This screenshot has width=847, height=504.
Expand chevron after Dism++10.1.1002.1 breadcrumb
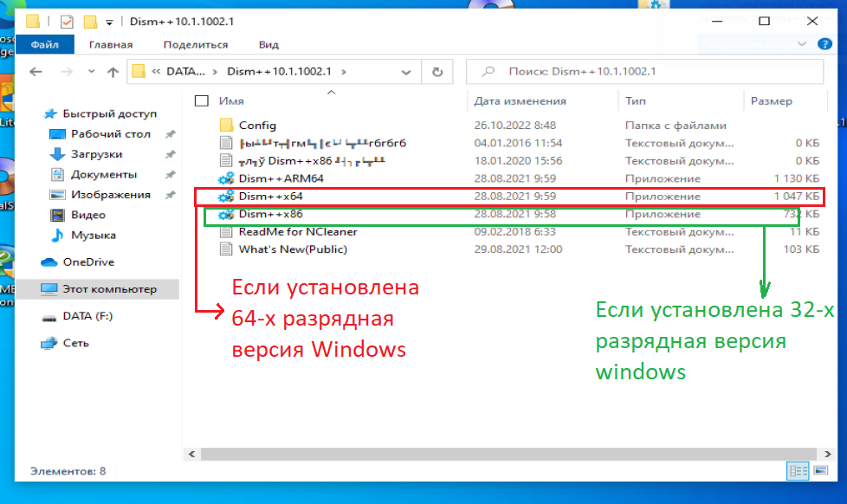tap(344, 72)
